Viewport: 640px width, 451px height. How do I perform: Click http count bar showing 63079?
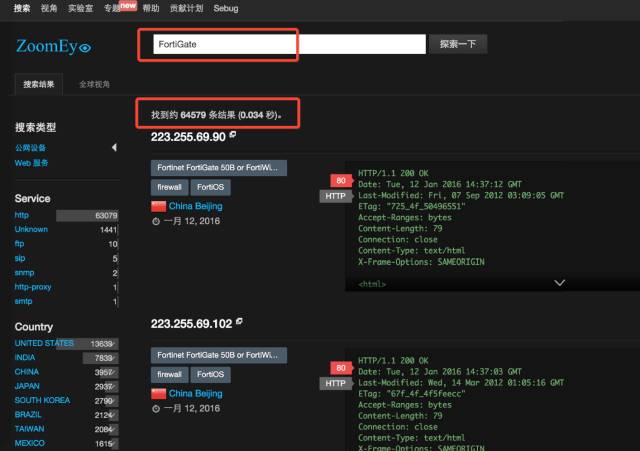pos(87,216)
